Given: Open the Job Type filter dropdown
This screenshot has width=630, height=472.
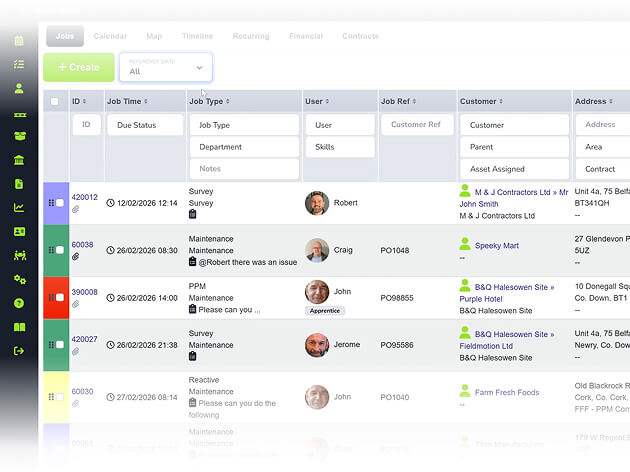Looking at the screenshot, I should click(244, 125).
